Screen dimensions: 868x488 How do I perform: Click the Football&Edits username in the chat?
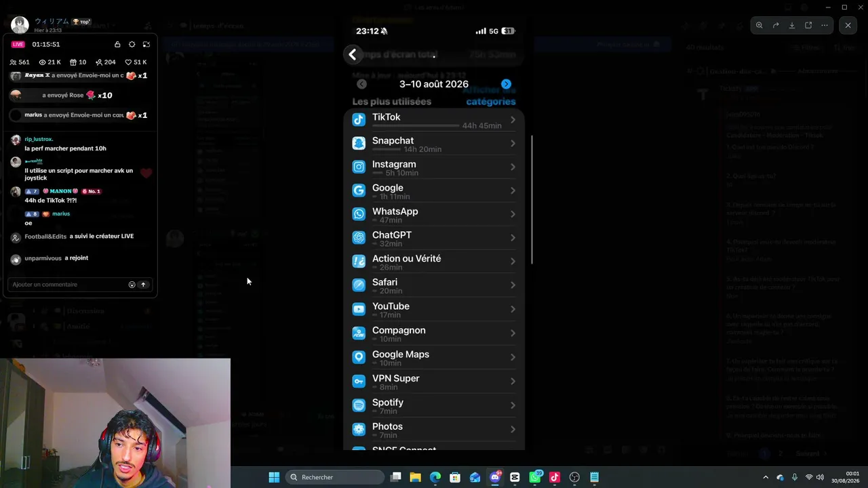(x=45, y=237)
